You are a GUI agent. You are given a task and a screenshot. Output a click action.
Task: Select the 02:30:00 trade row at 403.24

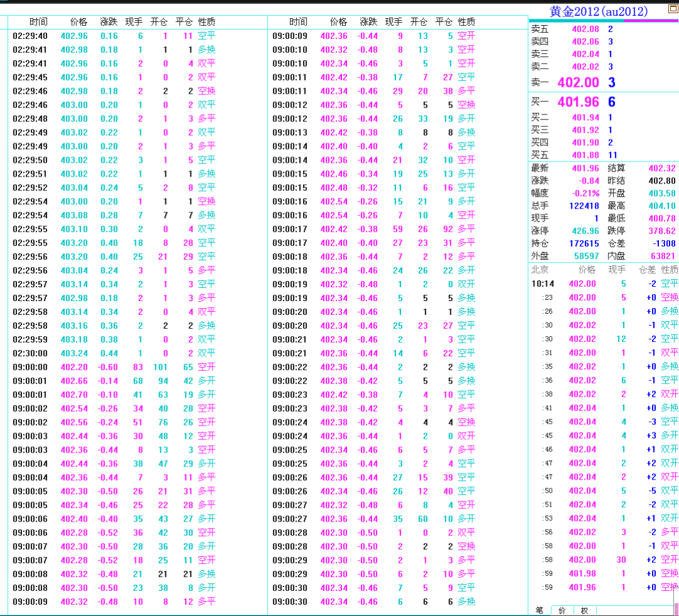(113, 353)
